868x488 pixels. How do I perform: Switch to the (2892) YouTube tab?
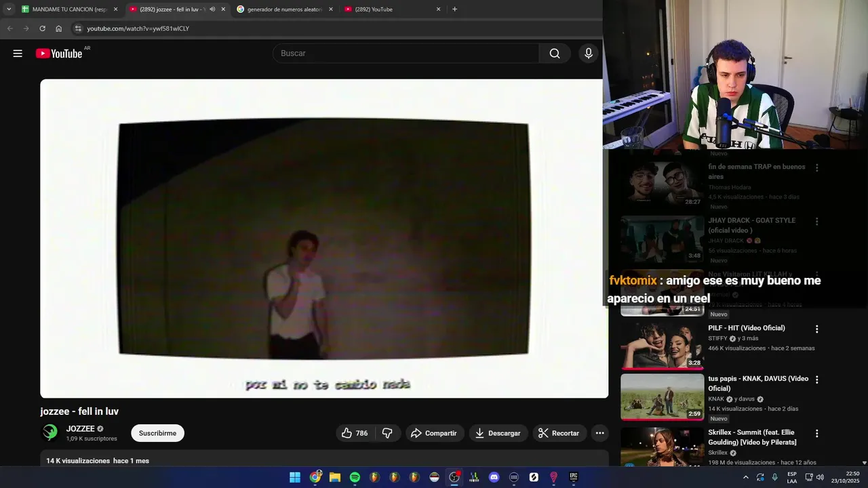point(392,9)
